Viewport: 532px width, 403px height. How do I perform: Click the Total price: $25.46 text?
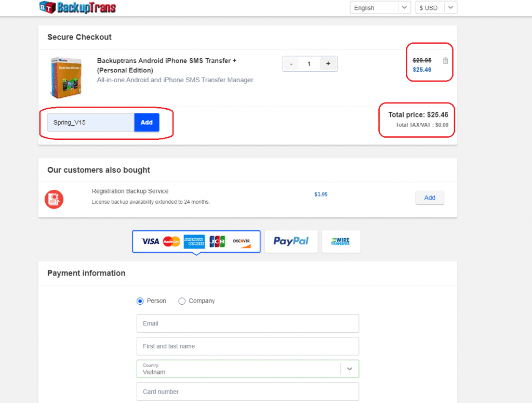point(418,115)
